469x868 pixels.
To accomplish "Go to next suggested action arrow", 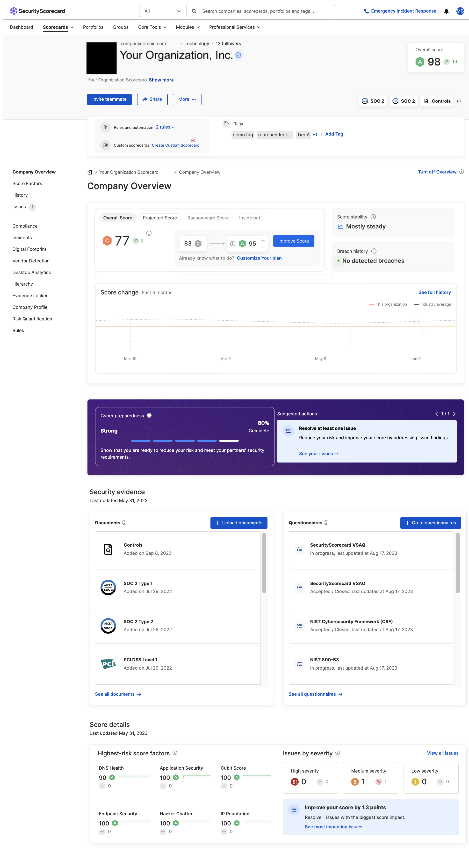I will pos(454,414).
